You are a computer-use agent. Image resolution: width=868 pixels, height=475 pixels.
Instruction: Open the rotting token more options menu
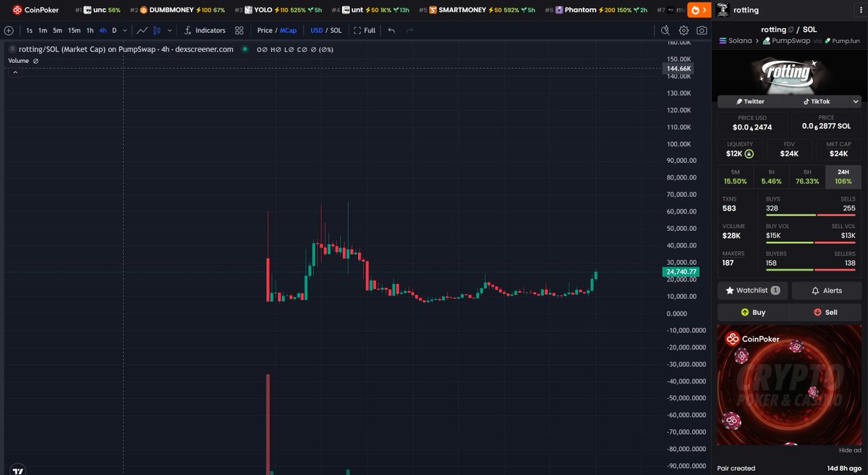(859, 10)
